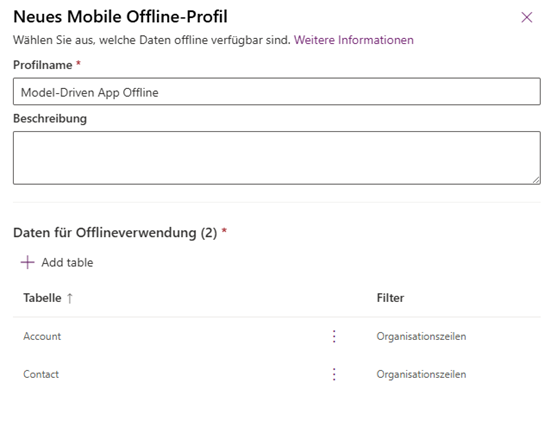The width and height of the screenshot is (545, 433).
Task: Click the Daten für Offlineverwendung (2) heading
Action: (x=115, y=232)
